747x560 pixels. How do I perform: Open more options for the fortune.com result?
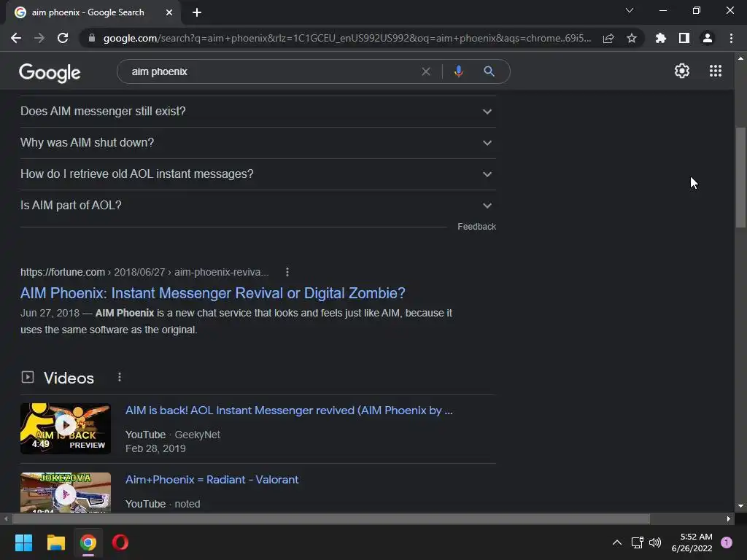pyautogui.click(x=287, y=272)
